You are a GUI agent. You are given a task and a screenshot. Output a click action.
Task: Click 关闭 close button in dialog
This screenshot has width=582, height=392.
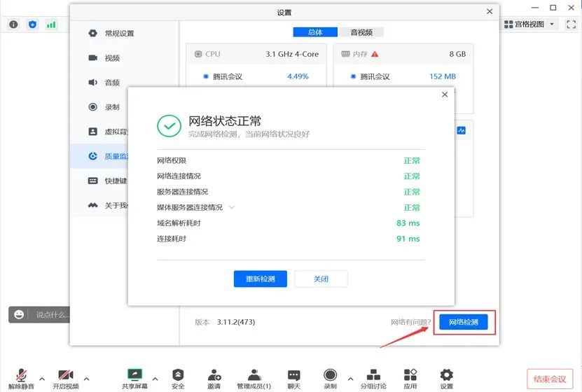[321, 279]
